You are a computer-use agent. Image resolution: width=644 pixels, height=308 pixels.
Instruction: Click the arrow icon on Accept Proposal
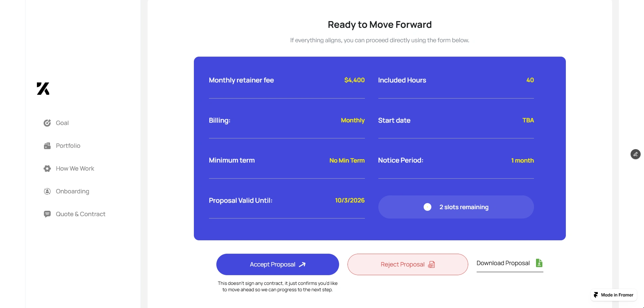[x=302, y=264]
